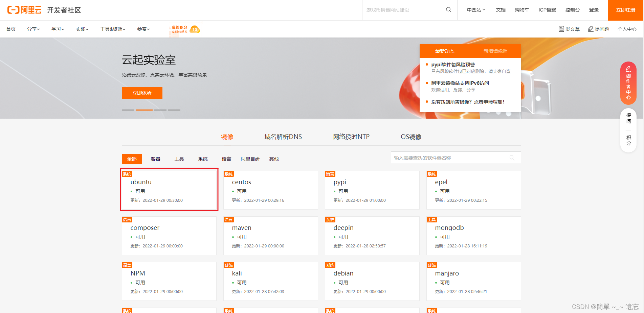Click 没有找到所需镜像？点击申请增加!

(x=468, y=102)
